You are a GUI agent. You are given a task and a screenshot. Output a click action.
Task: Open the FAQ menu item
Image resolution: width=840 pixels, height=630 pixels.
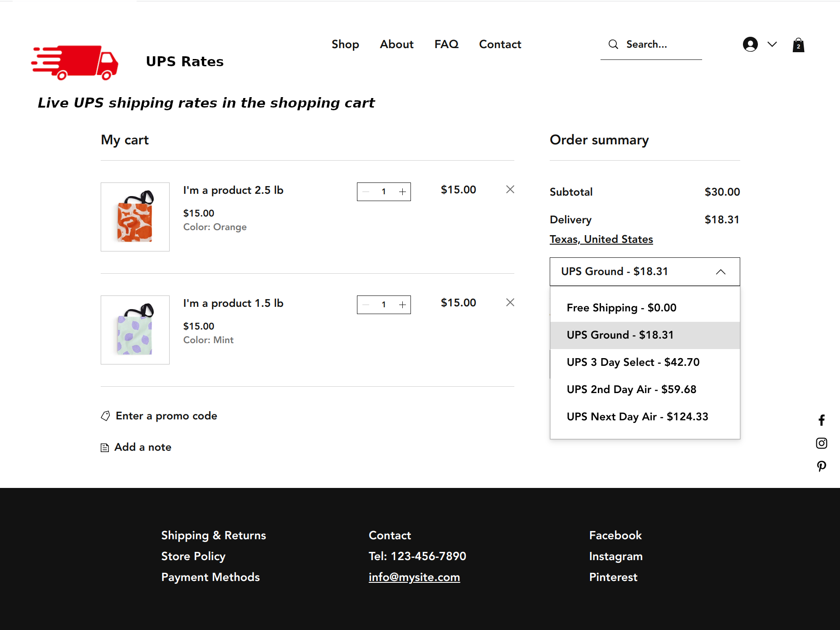pyautogui.click(x=446, y=44)
